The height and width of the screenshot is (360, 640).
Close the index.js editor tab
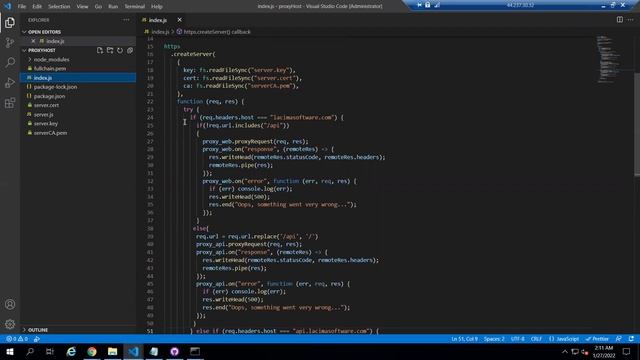(179, 20)
